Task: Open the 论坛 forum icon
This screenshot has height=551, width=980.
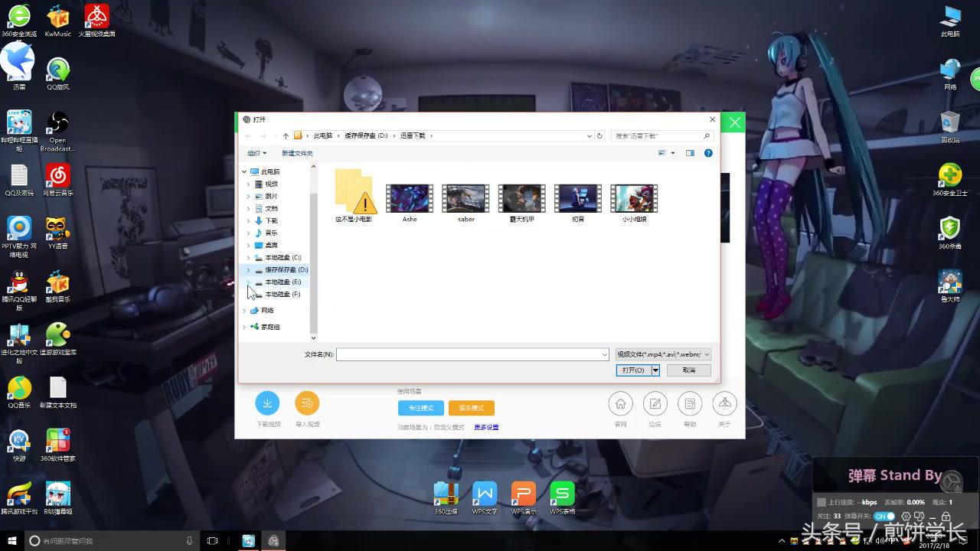Action: tap(655, 403)
